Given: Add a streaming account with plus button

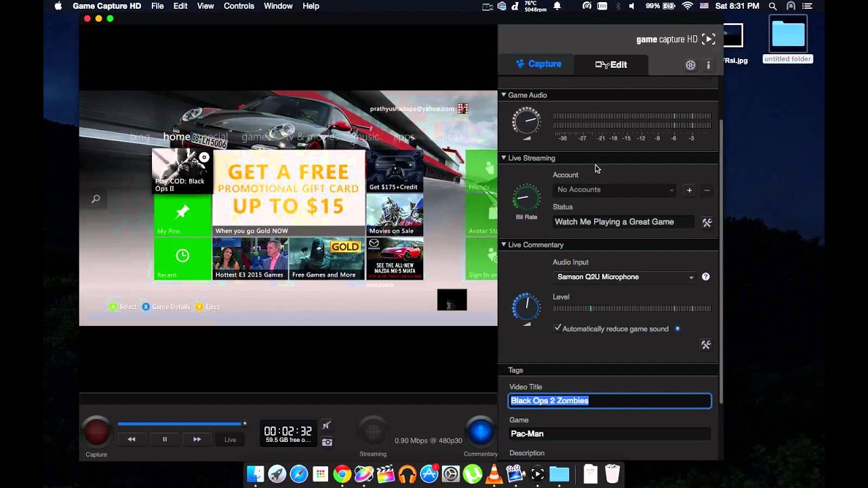Looking at the screenshot, I should [689, 190].
